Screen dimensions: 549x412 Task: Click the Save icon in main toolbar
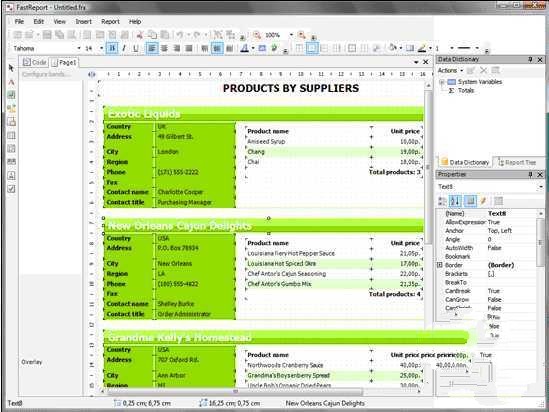point(47,35)
